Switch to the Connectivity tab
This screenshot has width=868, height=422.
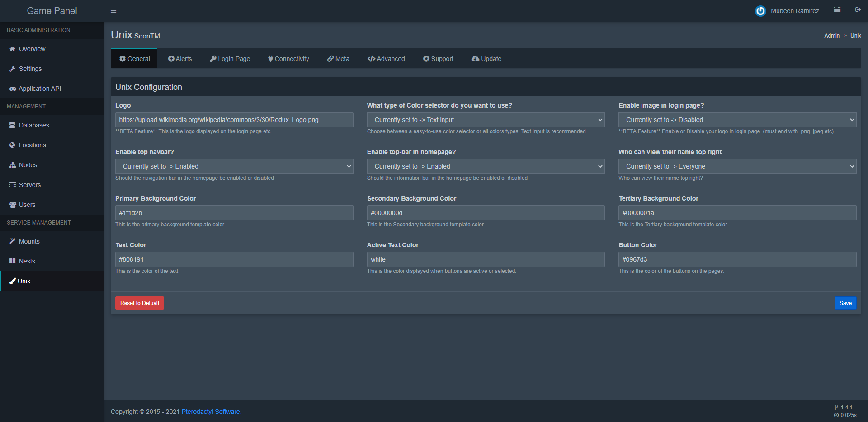click(x=288, y=59)
